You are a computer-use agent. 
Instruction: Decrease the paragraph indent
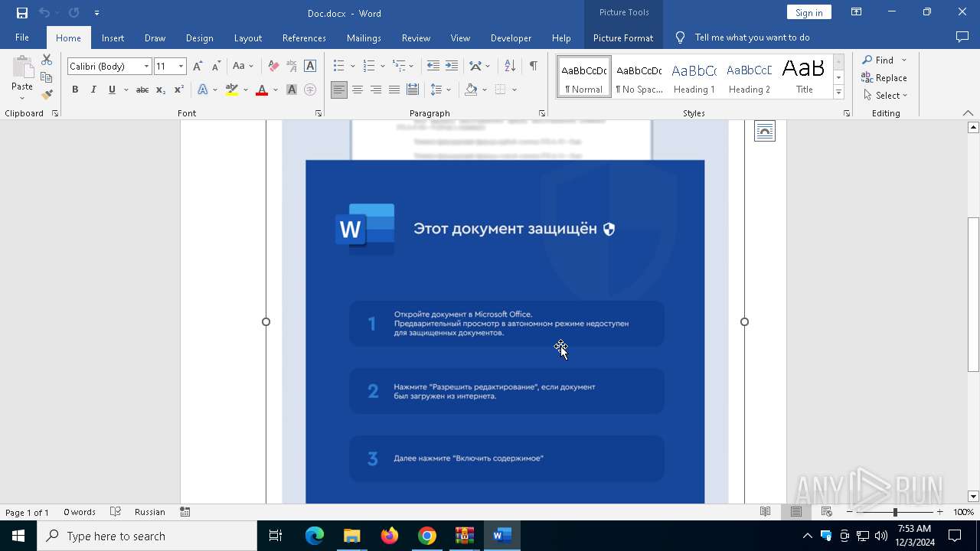click(433, 67)
